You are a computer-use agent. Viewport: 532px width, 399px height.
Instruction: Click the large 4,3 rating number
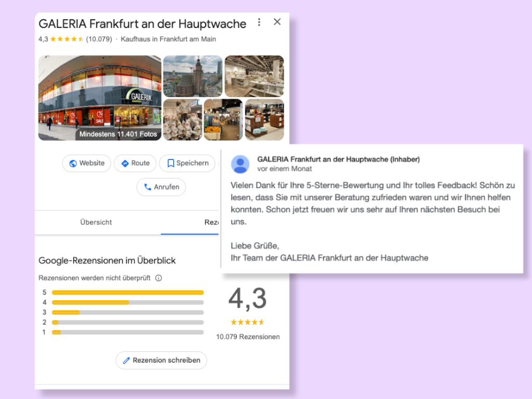coord(248,299)
